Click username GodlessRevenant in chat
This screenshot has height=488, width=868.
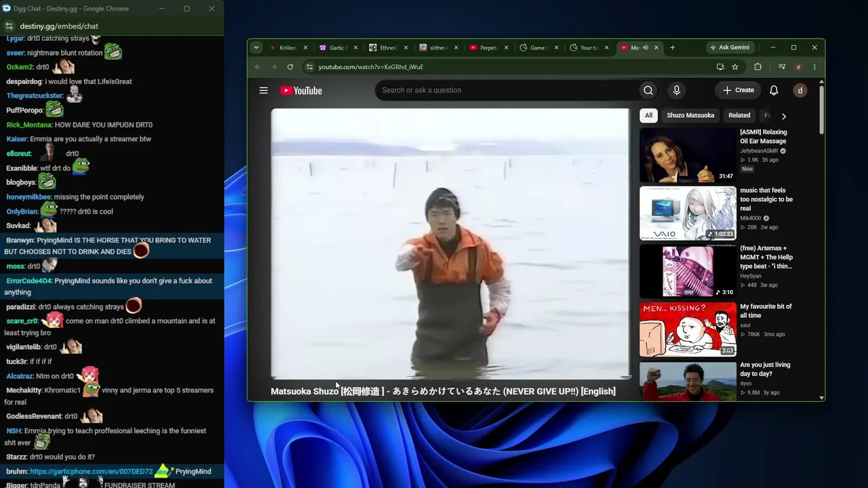pos(34,416)
